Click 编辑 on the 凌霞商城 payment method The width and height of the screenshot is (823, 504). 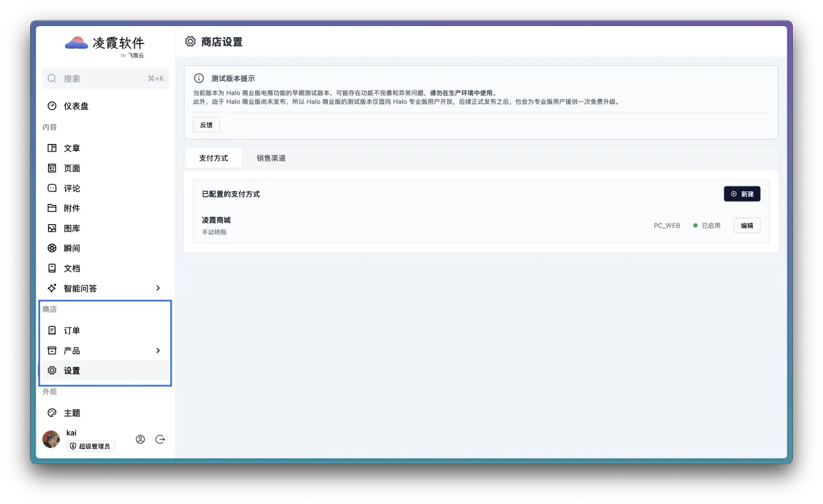click(x=746, y=225)
